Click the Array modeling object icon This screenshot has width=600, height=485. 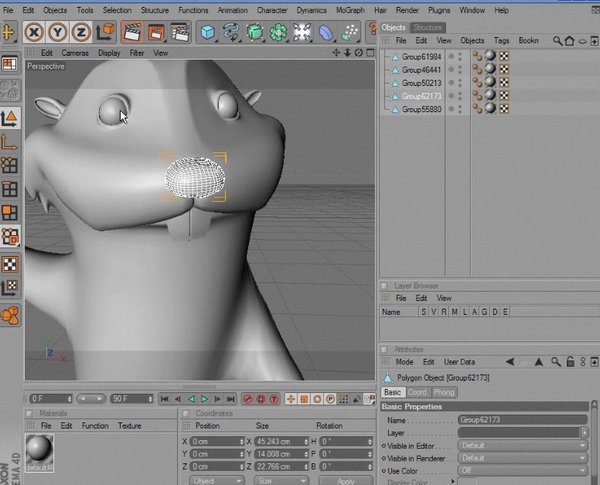[280, 32]
